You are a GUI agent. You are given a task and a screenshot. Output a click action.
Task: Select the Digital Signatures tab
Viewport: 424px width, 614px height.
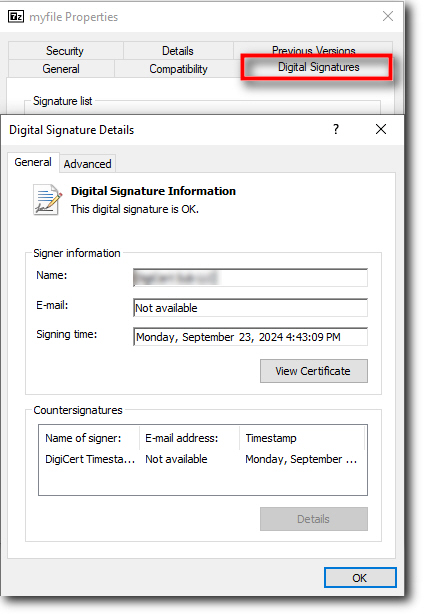pos(317,67)
